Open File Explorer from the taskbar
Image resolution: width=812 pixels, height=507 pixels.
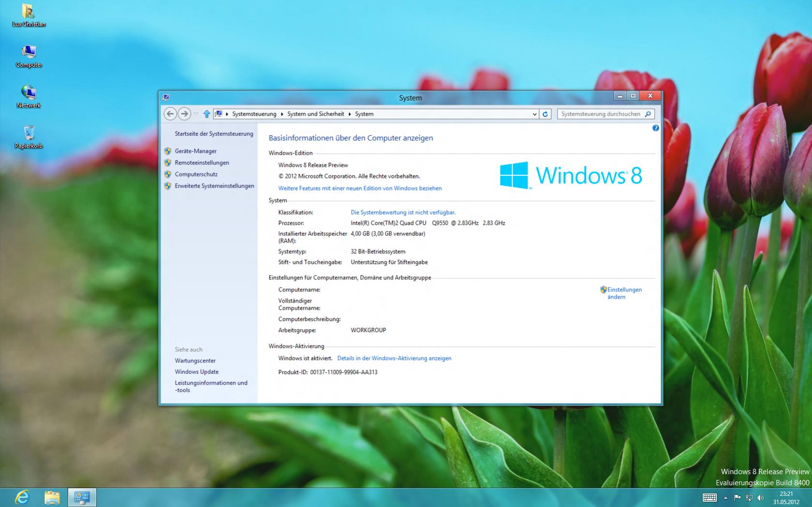point(52,497)
